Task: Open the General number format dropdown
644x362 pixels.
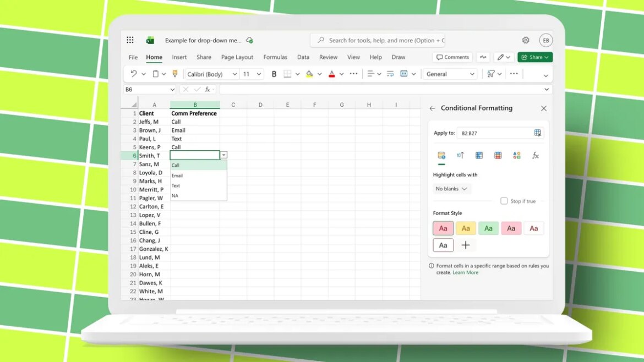Action: pos(450,73)
